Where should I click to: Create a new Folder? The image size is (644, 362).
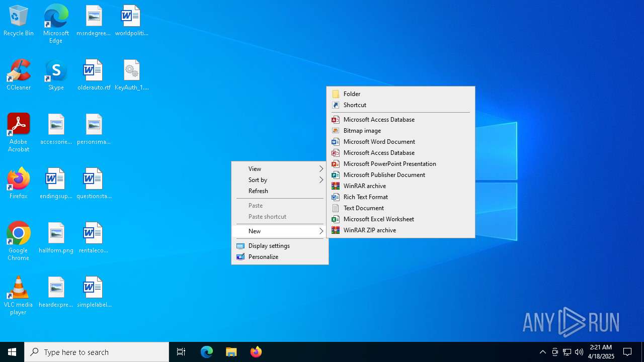(x=400, y=94)
